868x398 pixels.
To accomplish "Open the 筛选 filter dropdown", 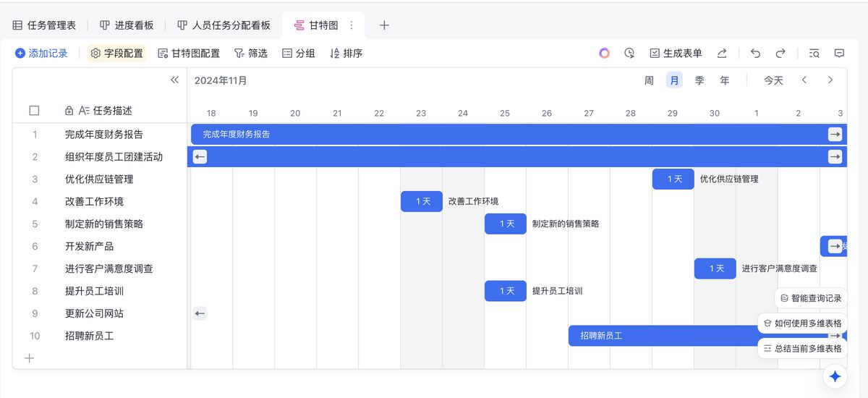I will (x=251, y=53).
